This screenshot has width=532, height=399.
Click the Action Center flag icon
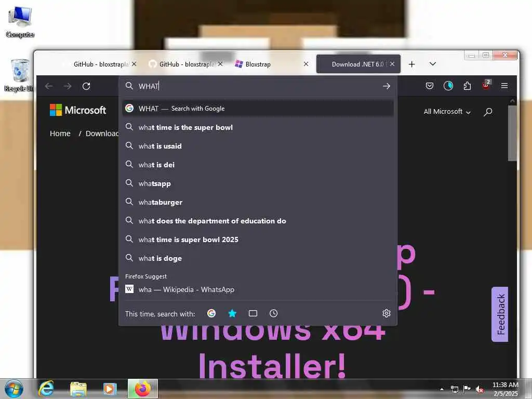467,389
